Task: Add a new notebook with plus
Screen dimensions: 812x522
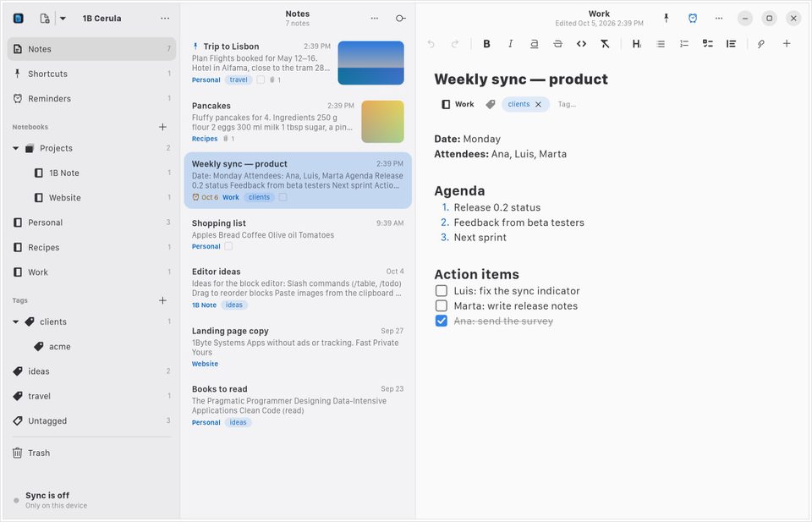Action: (162, 127)
